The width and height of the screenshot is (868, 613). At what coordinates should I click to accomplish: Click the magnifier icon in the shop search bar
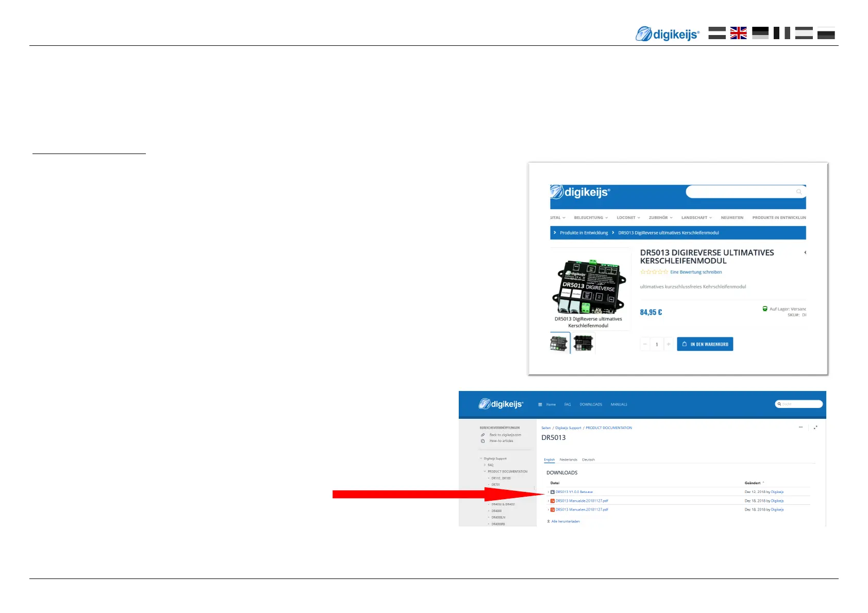(x=799, y=192)
